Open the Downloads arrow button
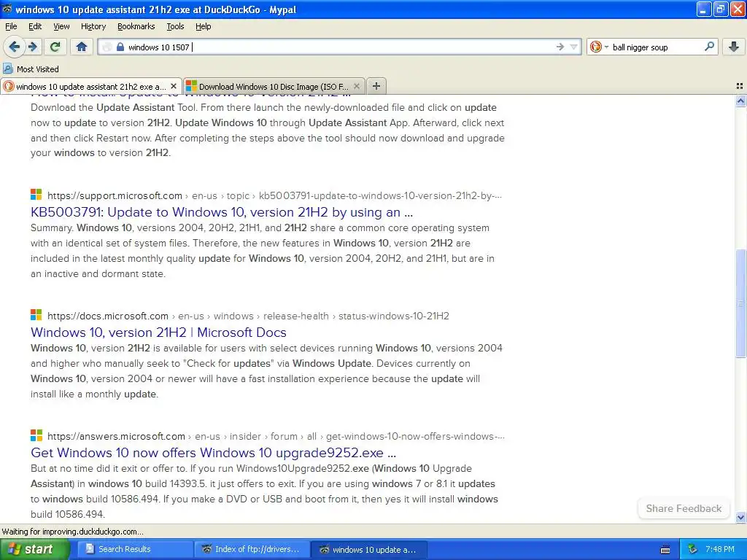 pos(734,47)
